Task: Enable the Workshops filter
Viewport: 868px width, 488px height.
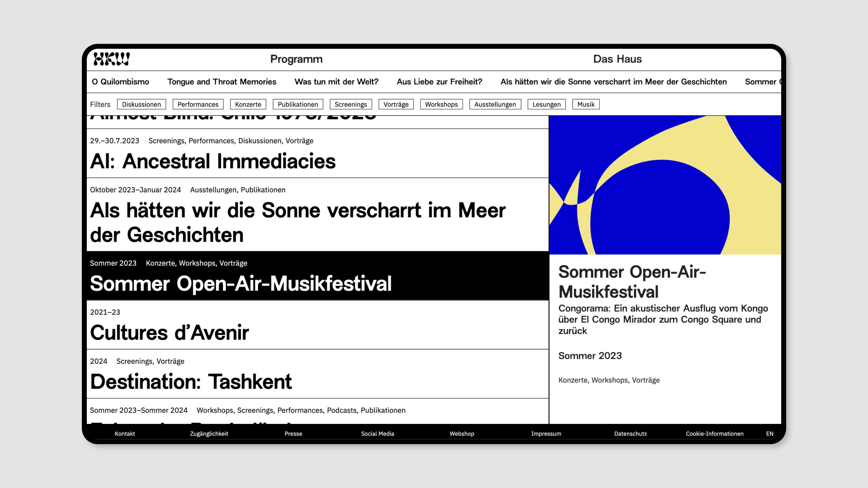Action: tap(441, 104)
